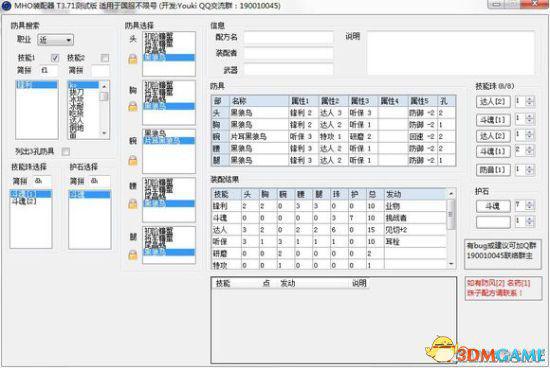Click the 配方名 input field

point(288,37)
